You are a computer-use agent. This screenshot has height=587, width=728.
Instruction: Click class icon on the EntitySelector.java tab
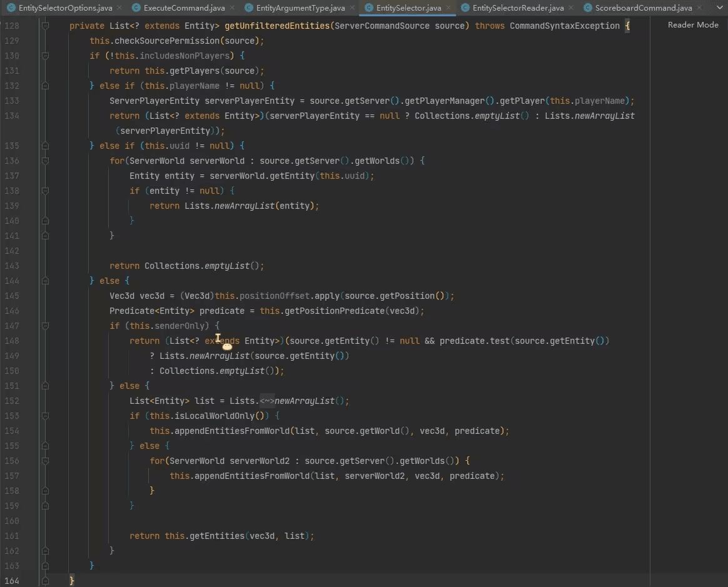point(368,8)
